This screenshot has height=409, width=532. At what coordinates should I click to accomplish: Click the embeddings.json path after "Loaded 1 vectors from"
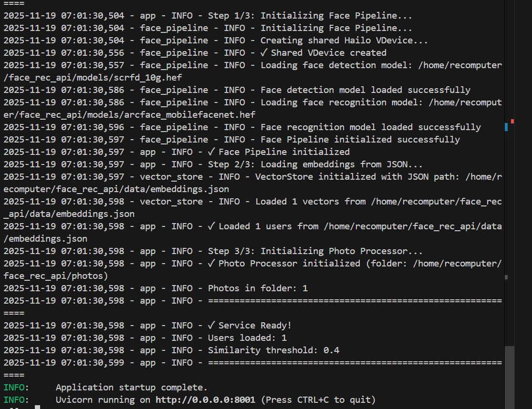coord(69,214)
